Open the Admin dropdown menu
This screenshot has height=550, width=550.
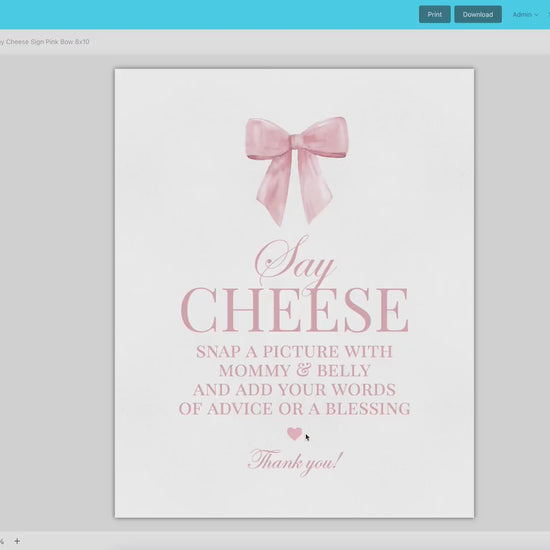pyautogui.click(x=525, y=14)
